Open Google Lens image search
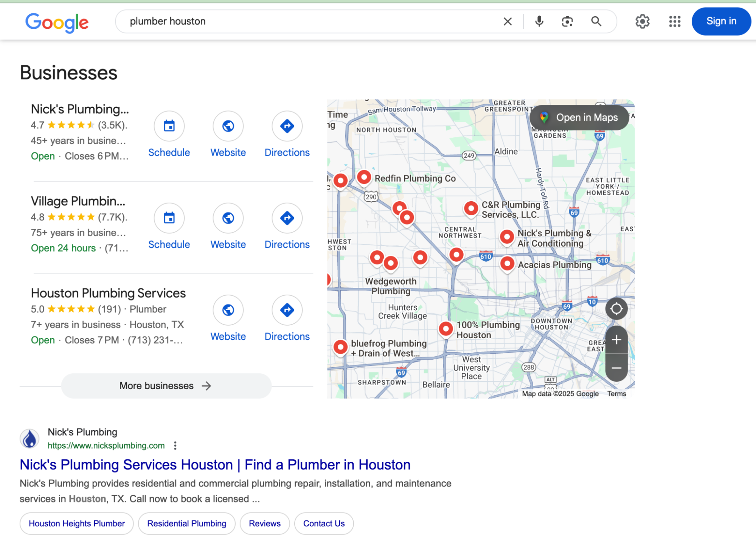 [567, 22]
